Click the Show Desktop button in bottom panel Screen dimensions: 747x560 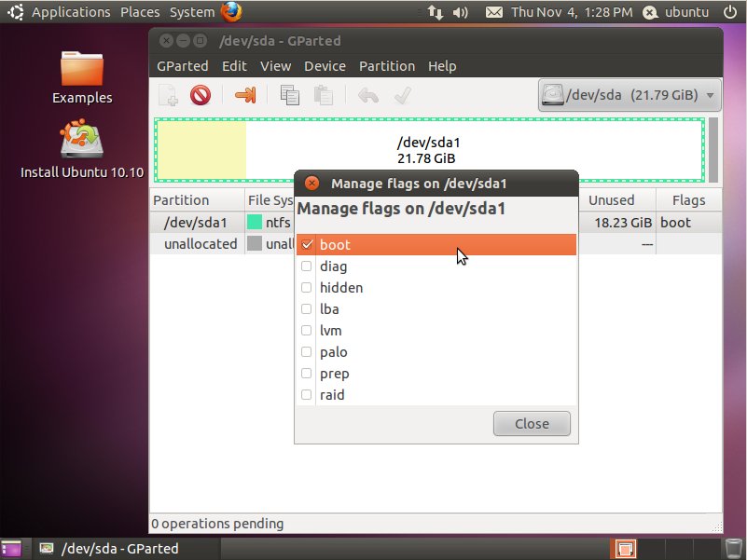click(x=11, y=549)
